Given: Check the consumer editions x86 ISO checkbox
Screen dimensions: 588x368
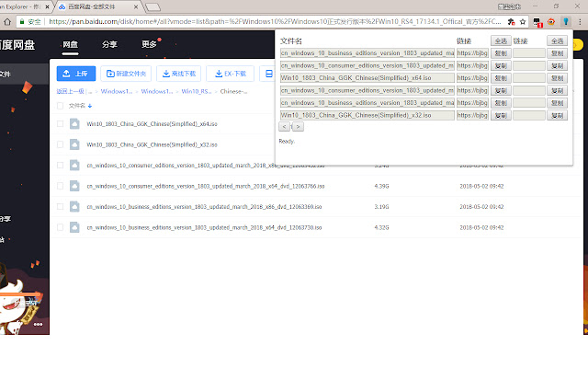Looking at the screenshot, I should [60, 166].
